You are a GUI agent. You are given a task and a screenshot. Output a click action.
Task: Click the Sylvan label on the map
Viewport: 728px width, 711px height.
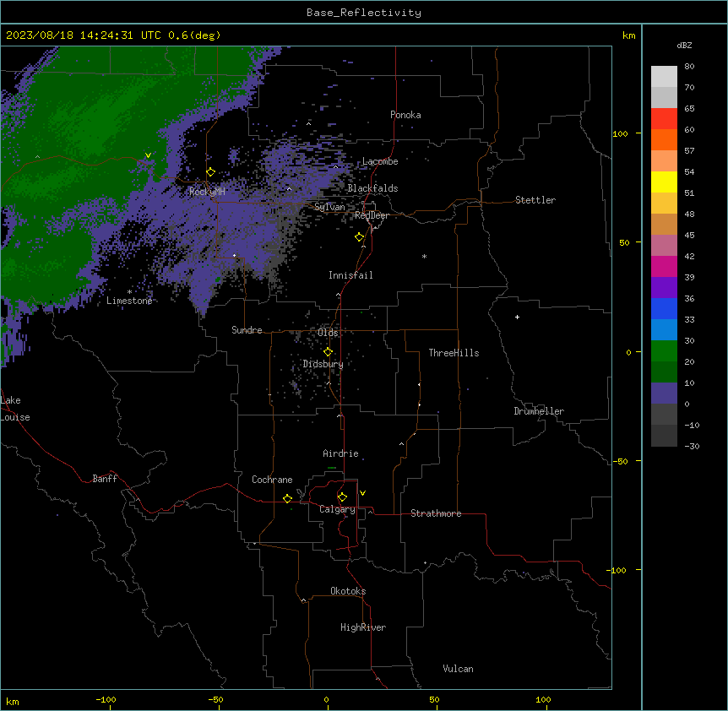click(329, 207)
